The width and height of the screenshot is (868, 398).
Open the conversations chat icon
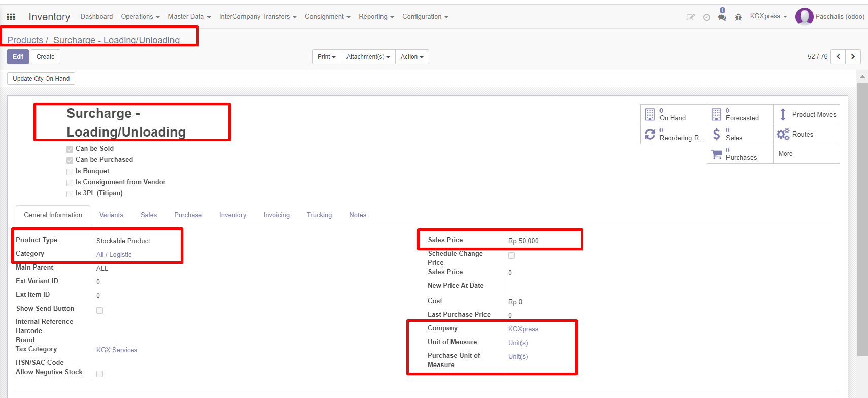pos(722,17)
